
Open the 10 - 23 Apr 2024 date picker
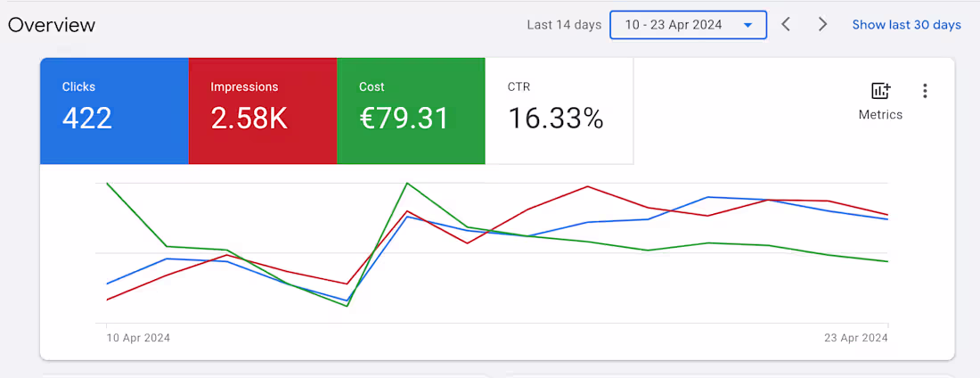click(x=674, y=25)
